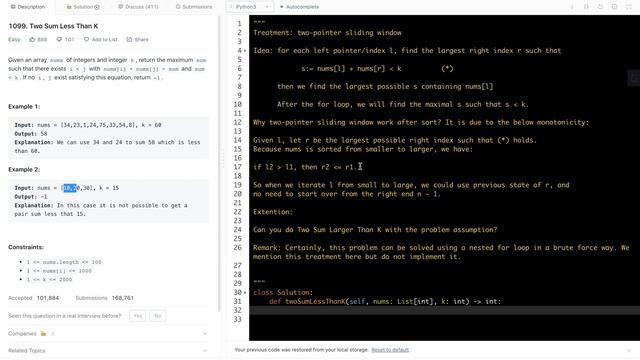Expand the Companies section
Screen dimensions: 640x360
click(205, 333)
